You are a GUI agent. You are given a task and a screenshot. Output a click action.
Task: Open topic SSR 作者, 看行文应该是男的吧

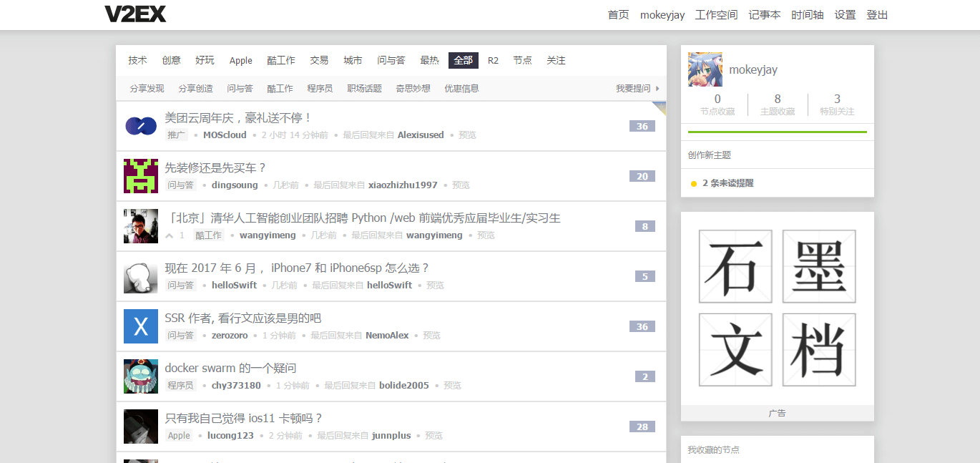[x=243, y=318]
